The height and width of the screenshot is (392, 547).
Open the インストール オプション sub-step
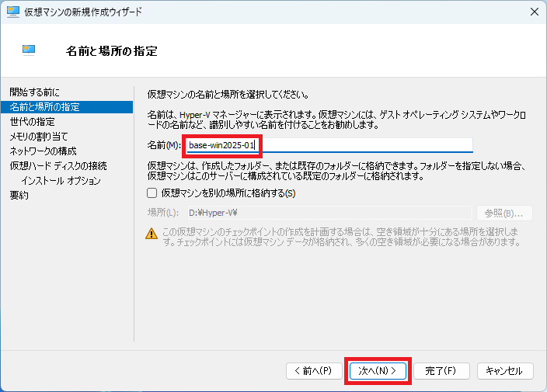point(61,181)
